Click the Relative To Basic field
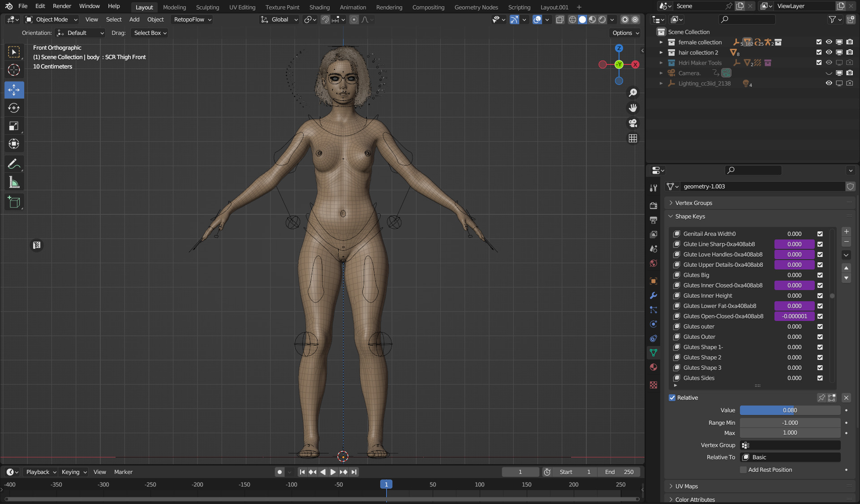Viewport: 860px width, 504px height. tap(790, 457)
